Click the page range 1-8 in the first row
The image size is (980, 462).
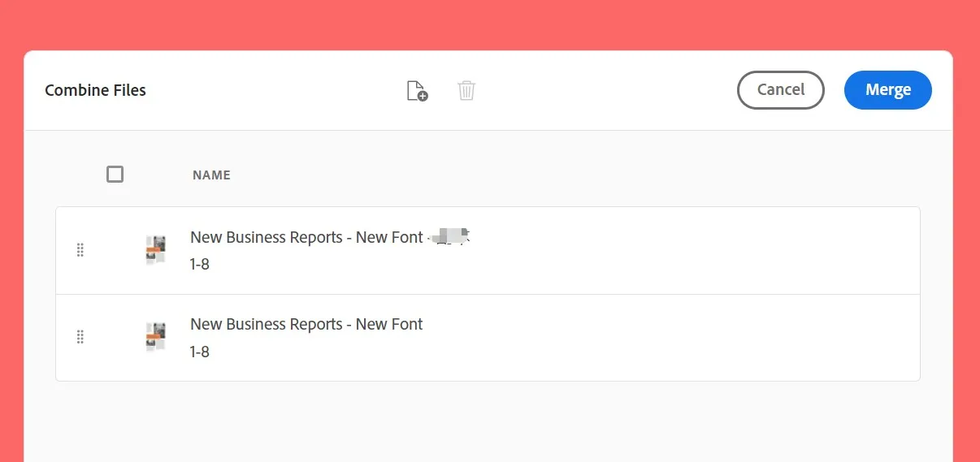pyautogui.click(x=200, y=265)
